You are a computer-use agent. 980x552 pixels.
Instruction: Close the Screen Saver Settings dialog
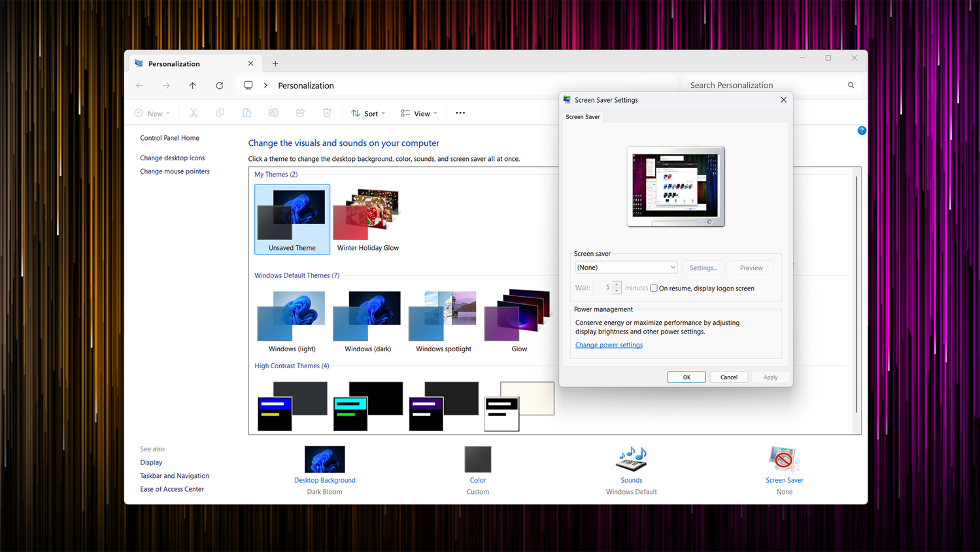point(784,100)
